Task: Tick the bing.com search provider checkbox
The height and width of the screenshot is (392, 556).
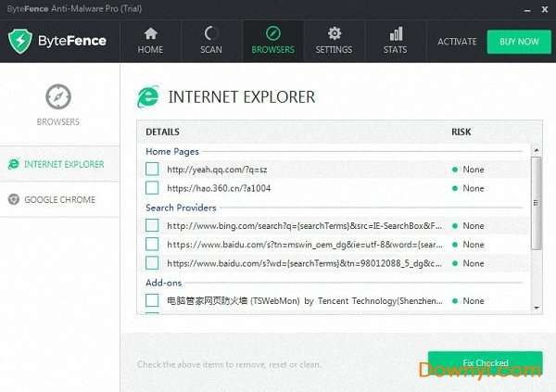Action: point(152,225)
